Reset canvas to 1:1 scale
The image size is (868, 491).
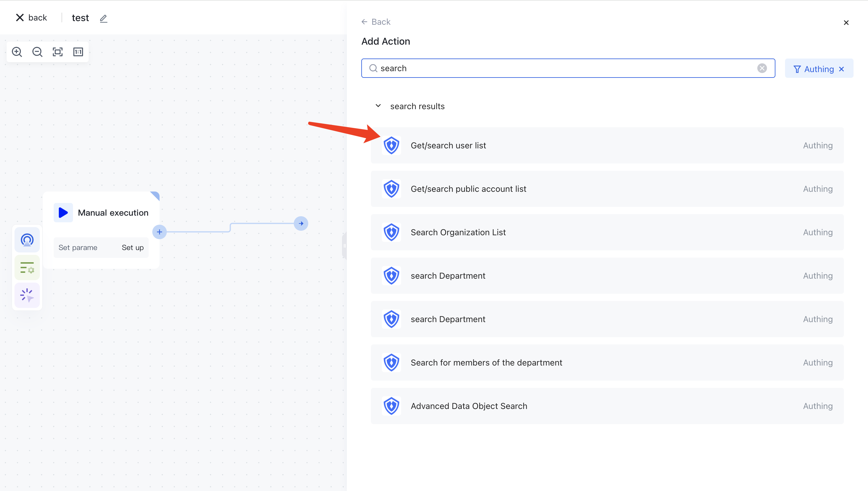[78, 52]
